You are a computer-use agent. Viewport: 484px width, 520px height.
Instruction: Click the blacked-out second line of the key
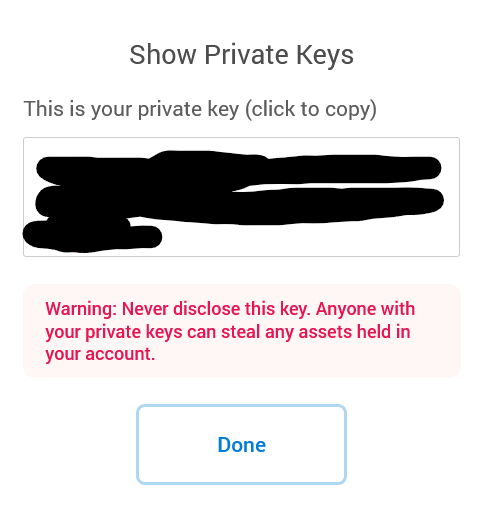(239, 203)
